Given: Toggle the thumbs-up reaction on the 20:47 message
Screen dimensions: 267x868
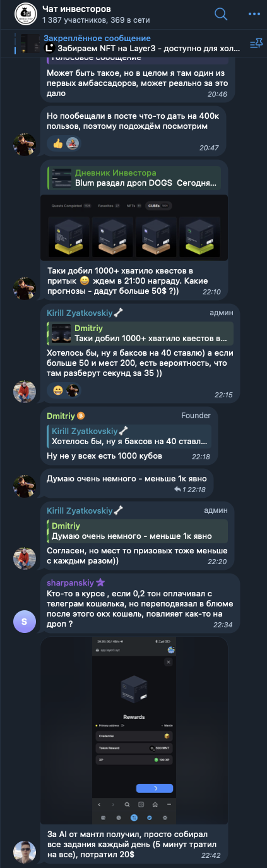Looking at the screenshot, I should point(58,143).
